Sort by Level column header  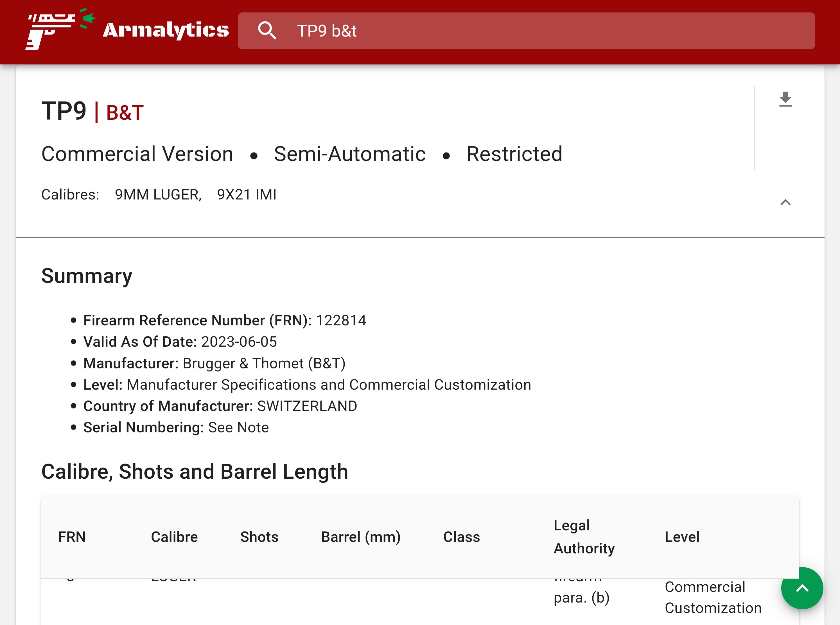682,537
